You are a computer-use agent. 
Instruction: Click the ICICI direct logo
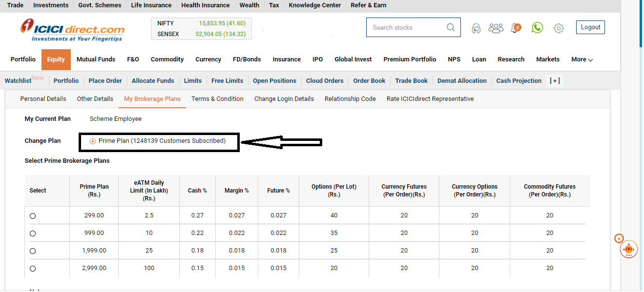click(72, 30)
